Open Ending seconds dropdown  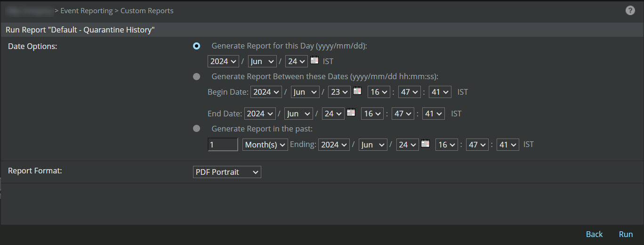click(507, 145)
